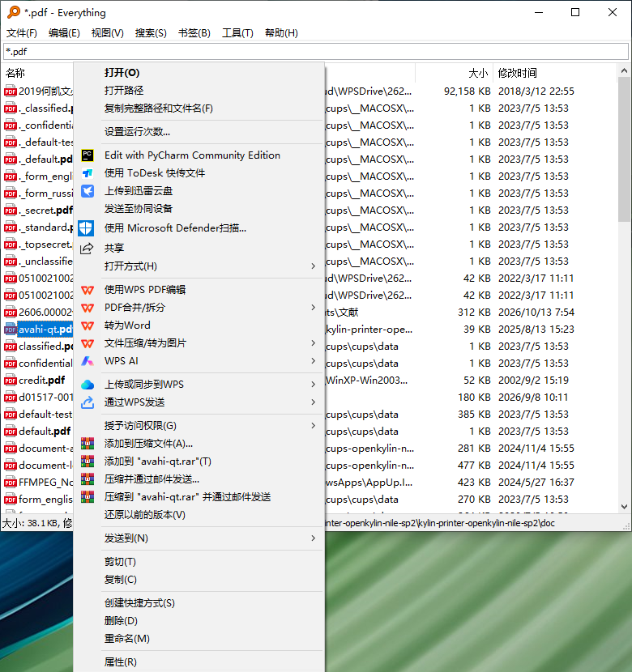Click the 共享 share icon
The height and width of the screenshot is (672, 632).
(87, 248)
